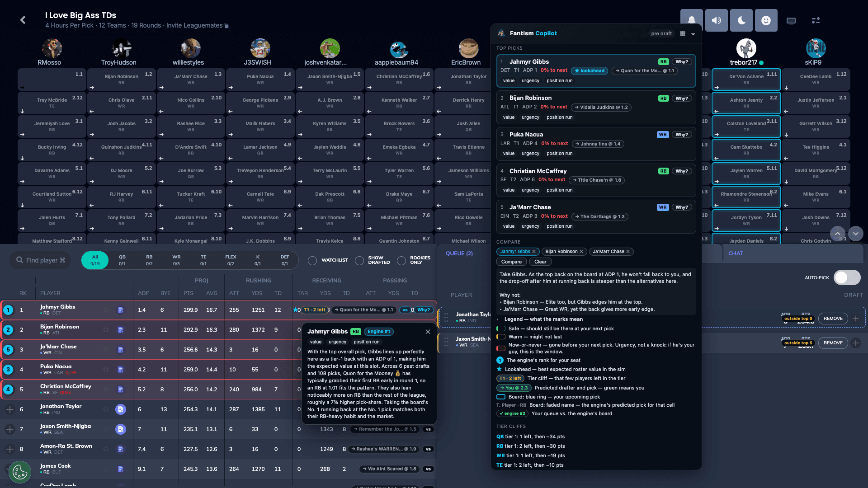
Task: Click plus icon beside Jaxon Smith-Njigba queue REMOVE
Action: coord(856,343)
